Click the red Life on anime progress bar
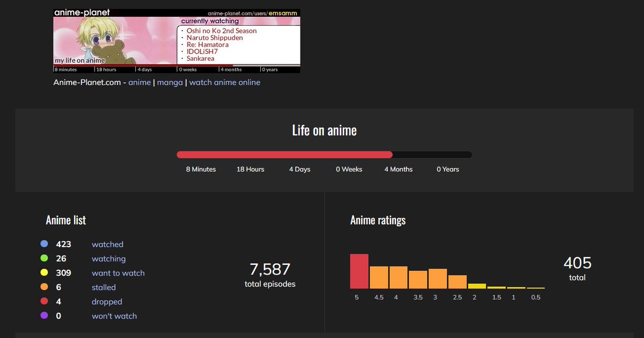 [x=285, y=155]
